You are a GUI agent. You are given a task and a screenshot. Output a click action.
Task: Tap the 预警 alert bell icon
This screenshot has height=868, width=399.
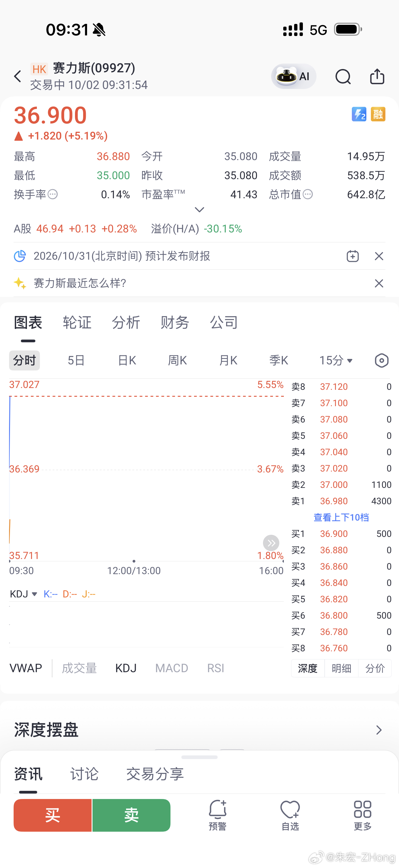tap(218, 815)
